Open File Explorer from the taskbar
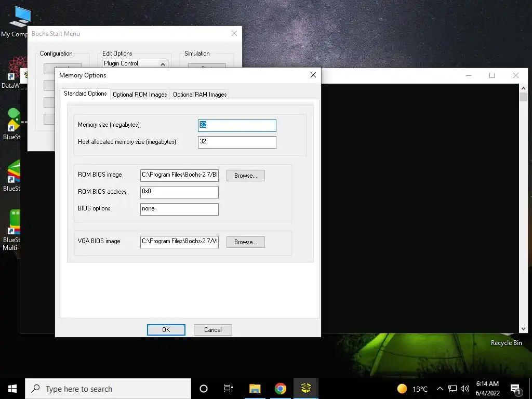 pos(255,389)
